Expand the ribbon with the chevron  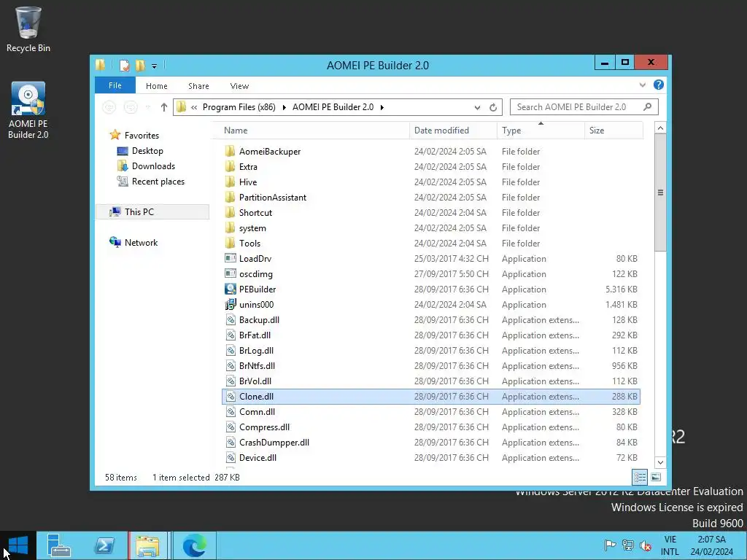(642, 85)
